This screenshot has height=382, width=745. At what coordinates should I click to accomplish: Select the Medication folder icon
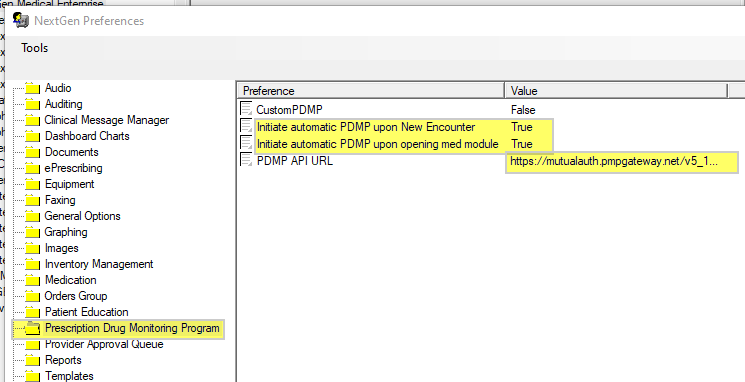pos(32,280)
